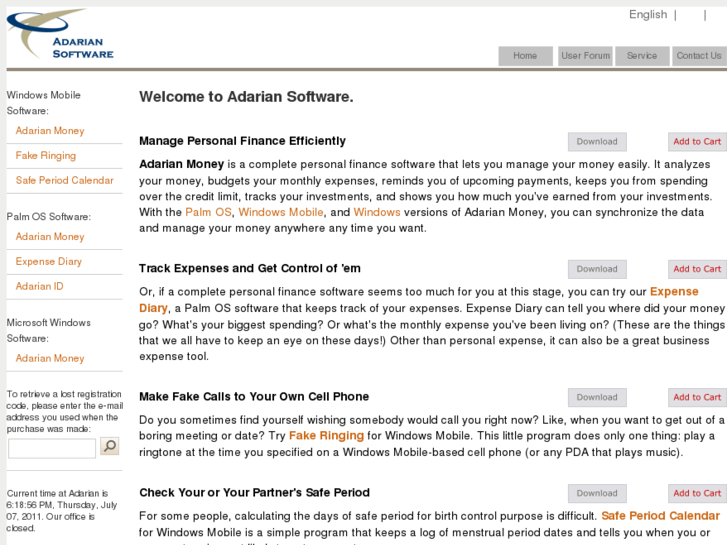Select the English language link

point(648,15)
